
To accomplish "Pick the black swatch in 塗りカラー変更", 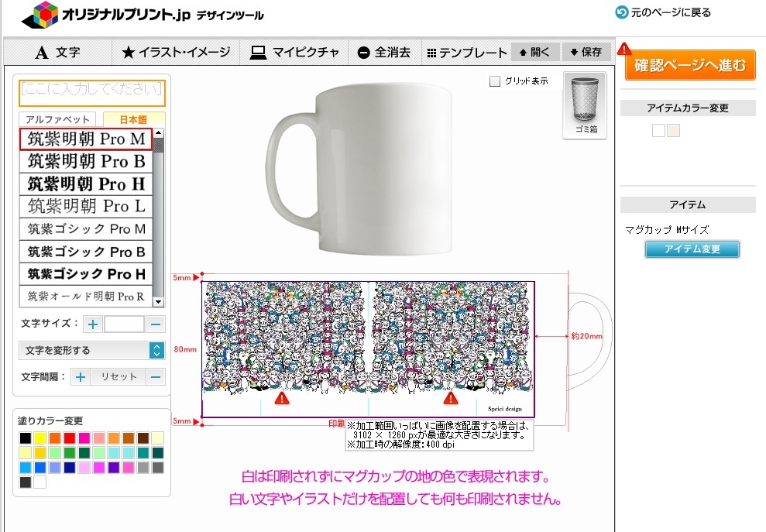I will (26, 438).
